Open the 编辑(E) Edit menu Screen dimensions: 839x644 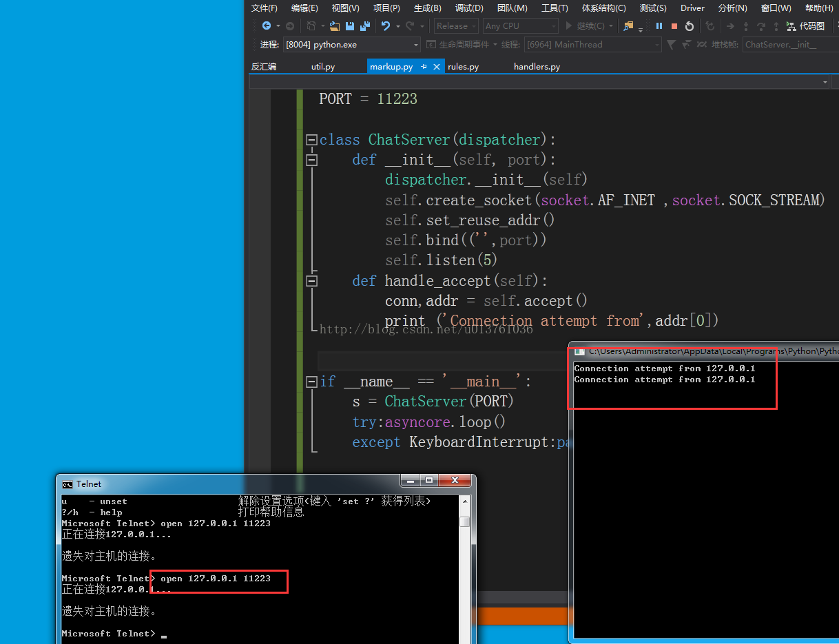click(304, 8)
